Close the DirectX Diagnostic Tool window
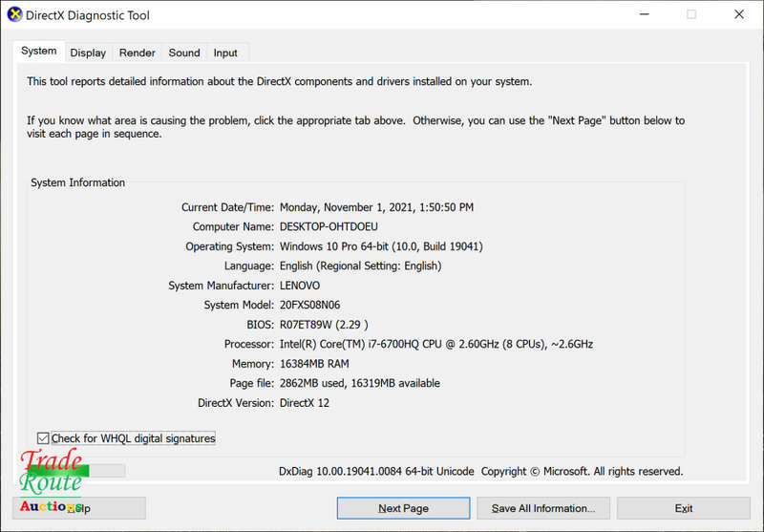The width and height of the screenshot is (764, 532). point(738,14)
